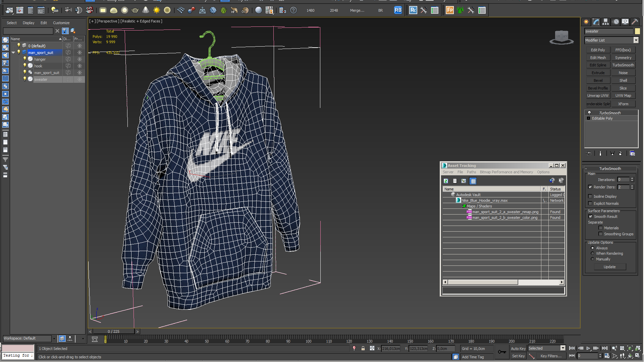Switch Asset Tracking to tree view icon
The width and height of the screenshot is (644, 362).
(x=464, y=181)
